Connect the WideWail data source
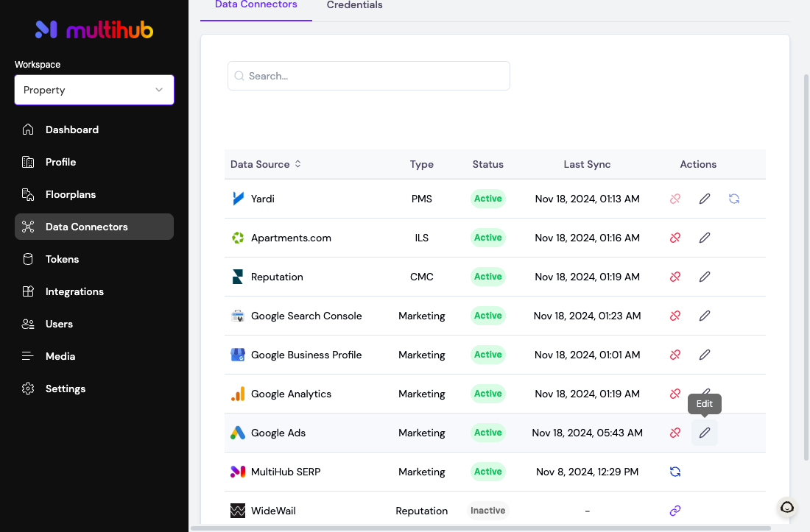Viewport: 810px width, 532px height. pos(675,511)
